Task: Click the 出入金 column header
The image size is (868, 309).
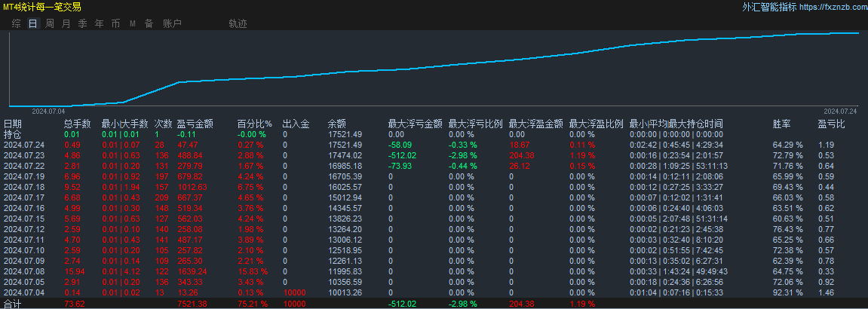Action: click(x=296, y=124)
